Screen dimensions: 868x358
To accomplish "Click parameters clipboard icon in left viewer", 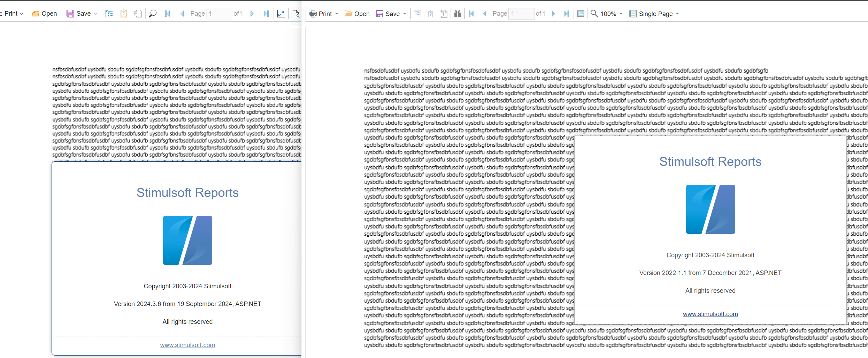I will [x=124, y=14].
